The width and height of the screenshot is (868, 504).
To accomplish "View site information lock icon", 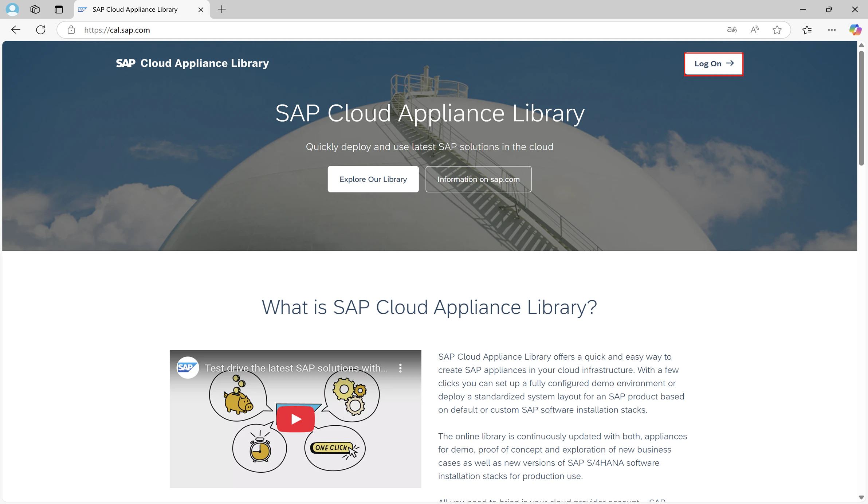I will (71, 30).
